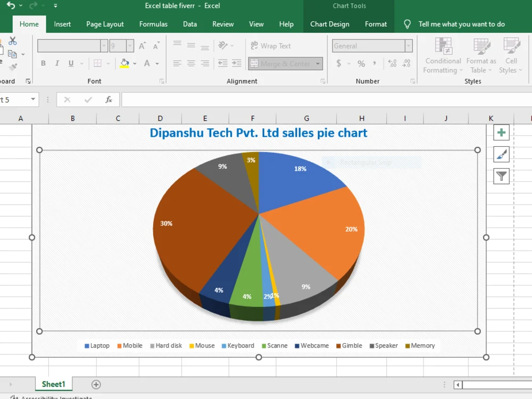Click the Name Box dropdown arrow
532x399 pixels.
point(33,99)
